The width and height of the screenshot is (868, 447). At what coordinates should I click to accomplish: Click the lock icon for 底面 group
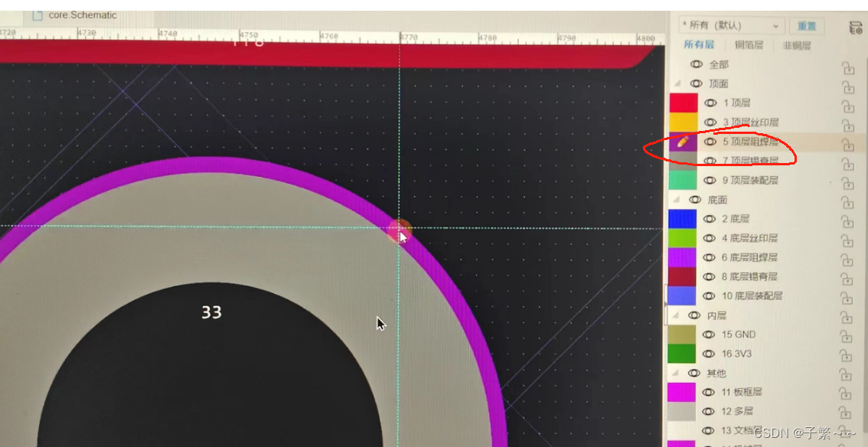[847, 203]
